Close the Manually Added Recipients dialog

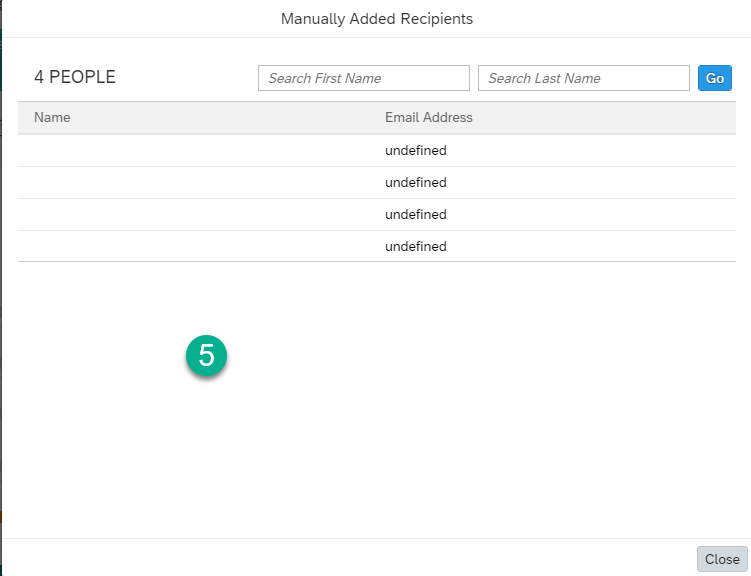coord(722,559)
